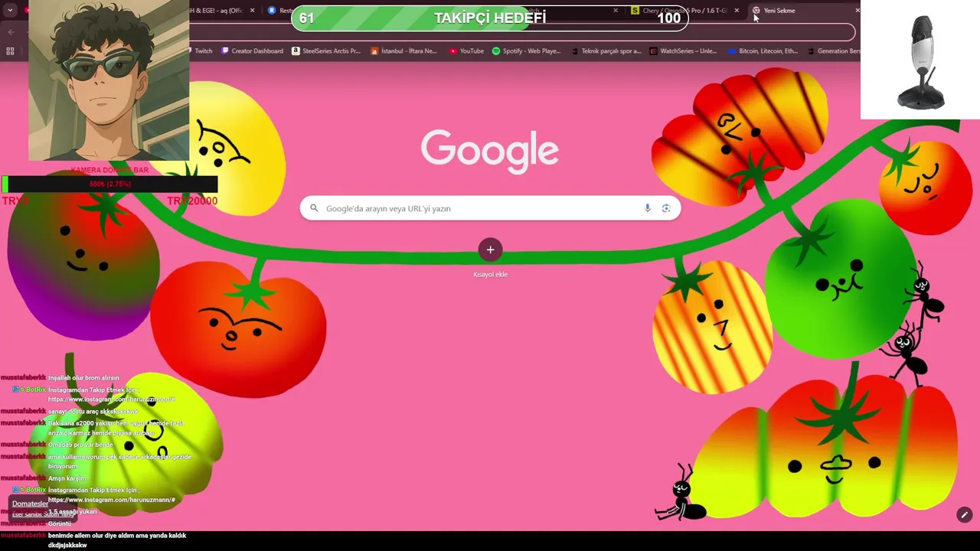Close the 'H & EGE! - aq' tab
Image resolution: width=980 pixels, height=551 pixels.
[252, 11]
